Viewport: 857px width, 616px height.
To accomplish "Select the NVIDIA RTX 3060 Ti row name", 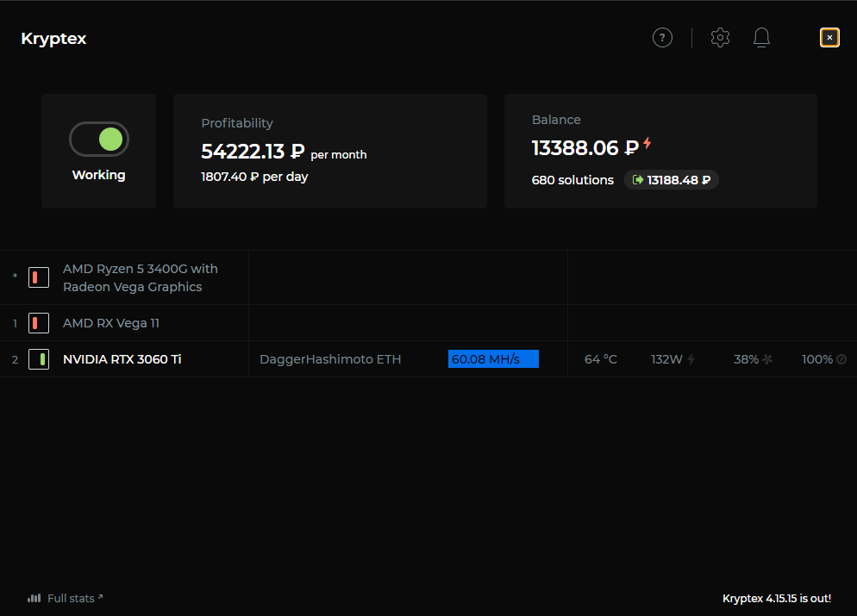I will 122,359.
